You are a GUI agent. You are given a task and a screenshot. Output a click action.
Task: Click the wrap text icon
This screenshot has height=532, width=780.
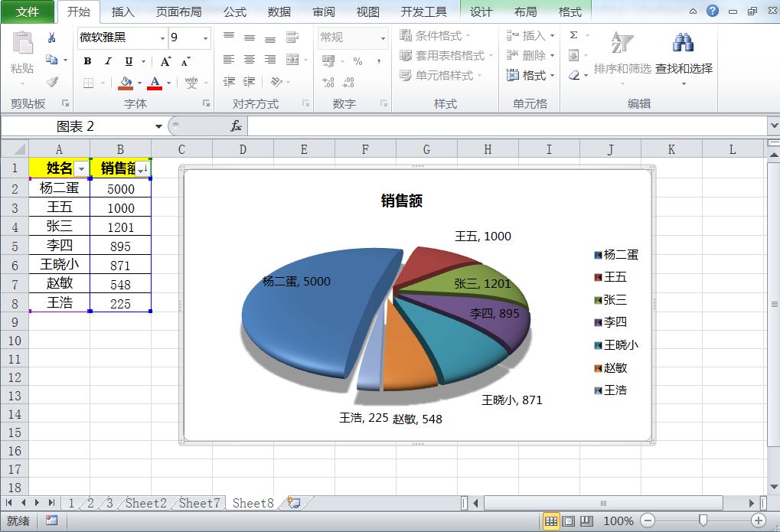point(292,37)
